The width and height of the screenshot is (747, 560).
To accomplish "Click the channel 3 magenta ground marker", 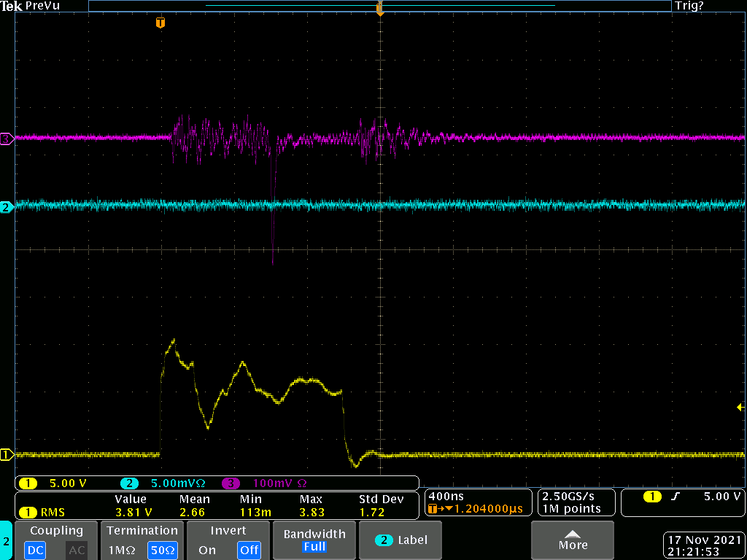I will [x=6, y=139].
